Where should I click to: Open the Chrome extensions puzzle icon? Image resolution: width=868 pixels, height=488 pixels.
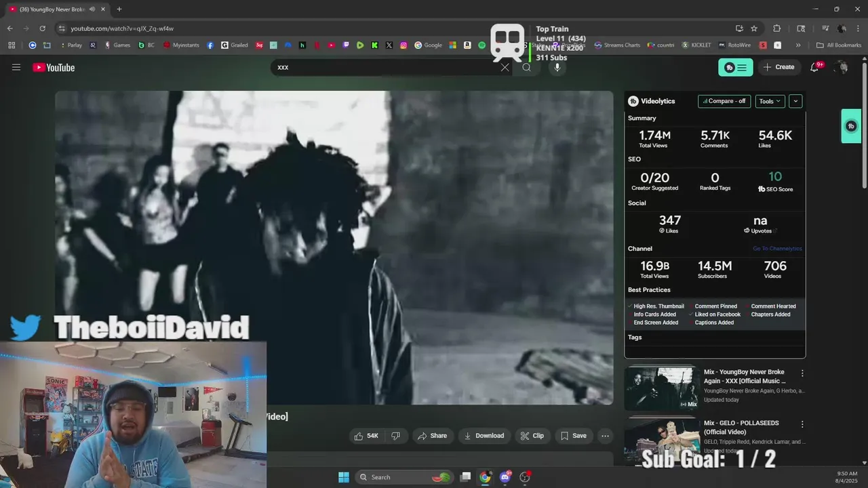coord(777,28)
